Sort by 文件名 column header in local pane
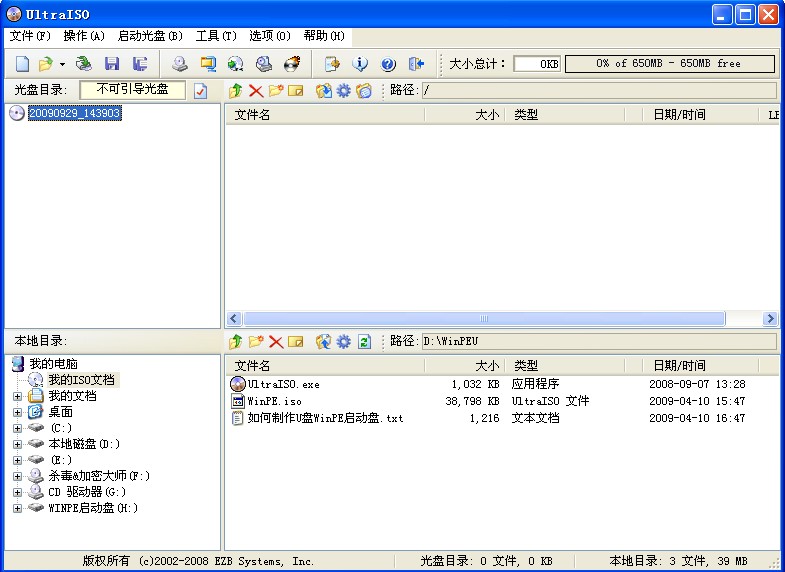Screen dimensions: 785x572 (x=324, y=366)
